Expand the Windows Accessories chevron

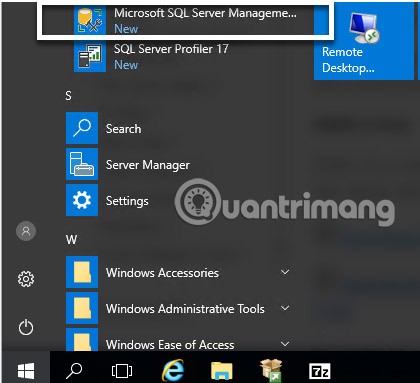285,272
